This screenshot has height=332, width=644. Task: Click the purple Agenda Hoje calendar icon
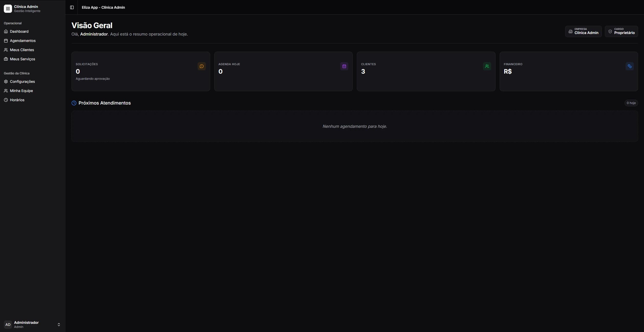[x=344, y=66]
